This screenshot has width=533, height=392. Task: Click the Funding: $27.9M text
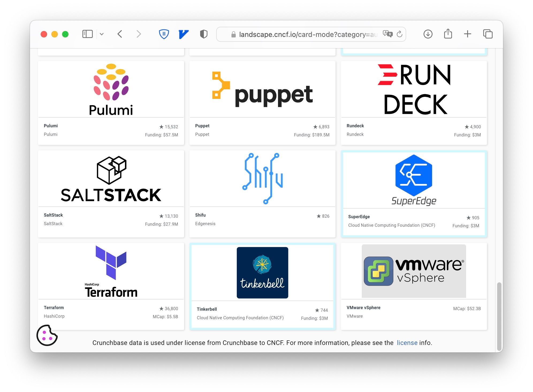162,224
